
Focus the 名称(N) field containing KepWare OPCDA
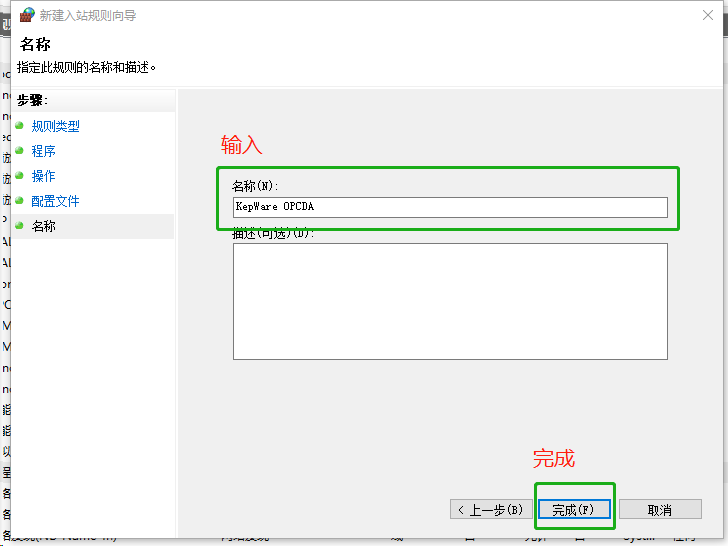click(450, 207)
